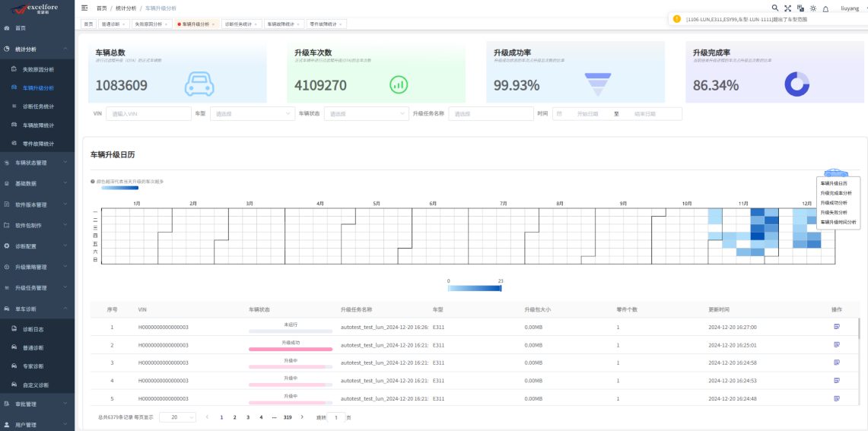Select 升级成功分析 in chart menu
The width and height of the screenshot is (868, 431).
pos(834,202)
